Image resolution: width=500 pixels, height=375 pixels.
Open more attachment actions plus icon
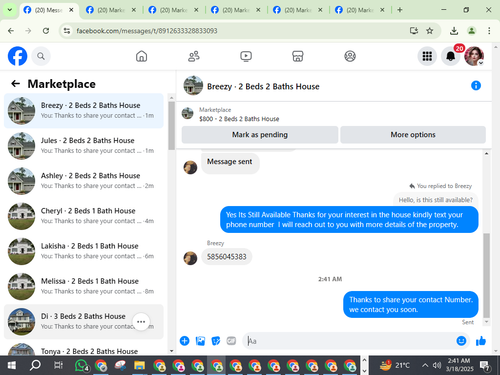click(184, 341)
